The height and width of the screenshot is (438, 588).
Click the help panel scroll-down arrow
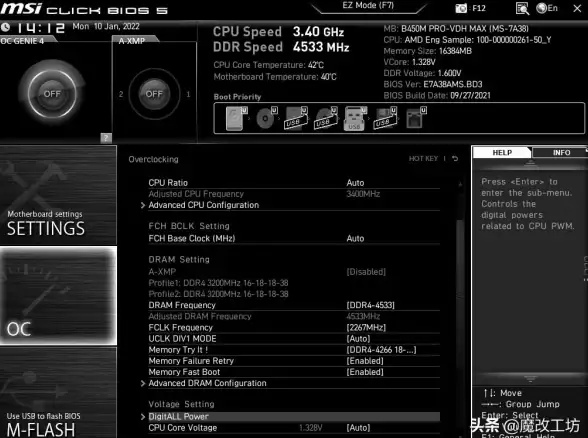(x=530, y=379)
